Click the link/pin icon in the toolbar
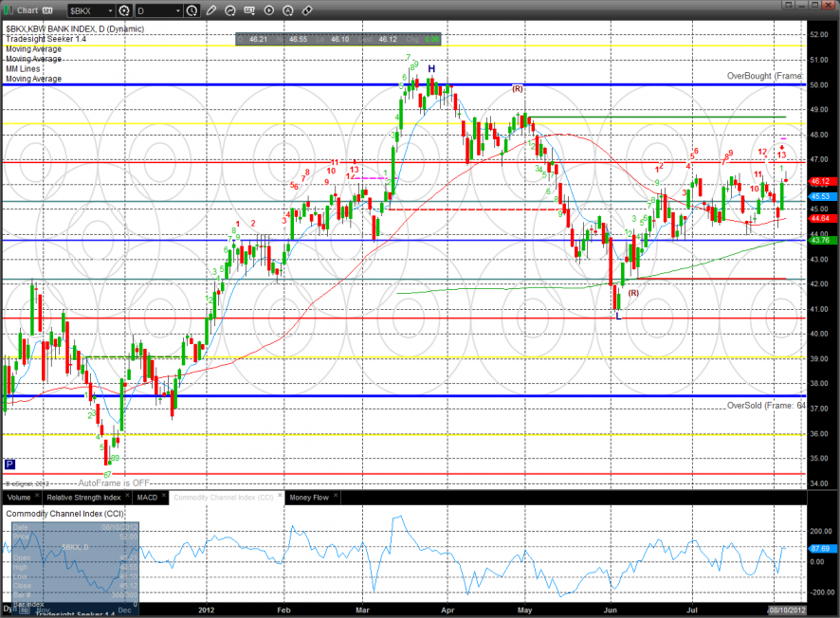Screen dimensions: 840x618 click(307, 10)
